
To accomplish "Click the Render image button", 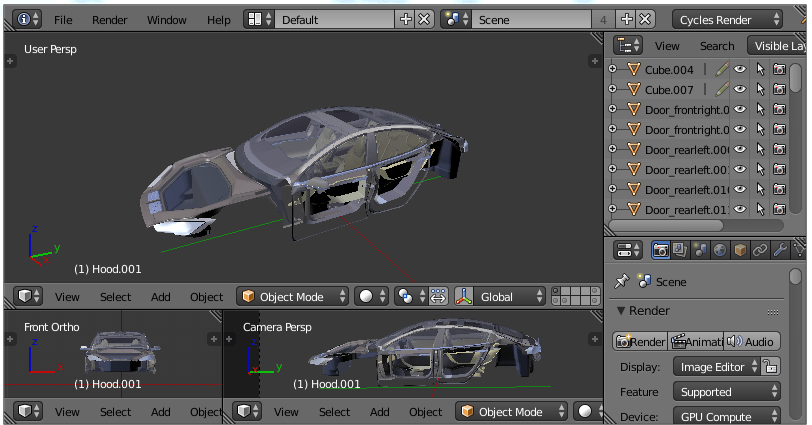I will [641, 342].
